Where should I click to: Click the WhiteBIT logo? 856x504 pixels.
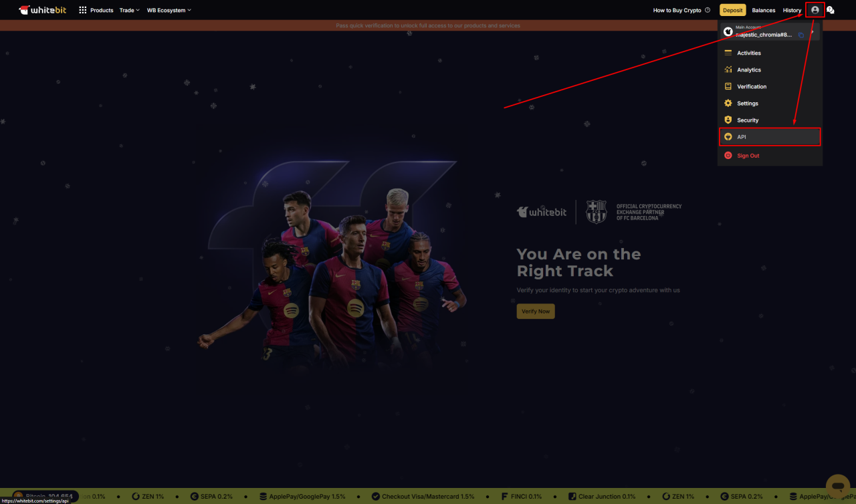(43, 10)
